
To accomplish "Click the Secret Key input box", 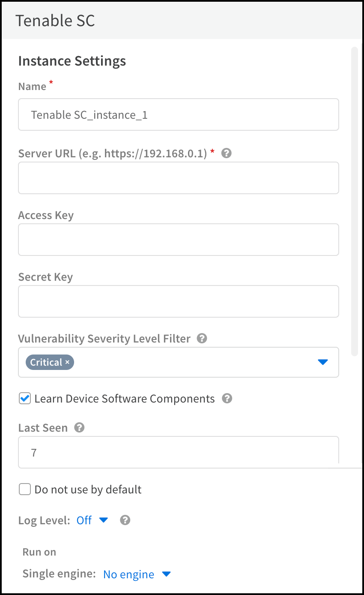I will 178,301.
